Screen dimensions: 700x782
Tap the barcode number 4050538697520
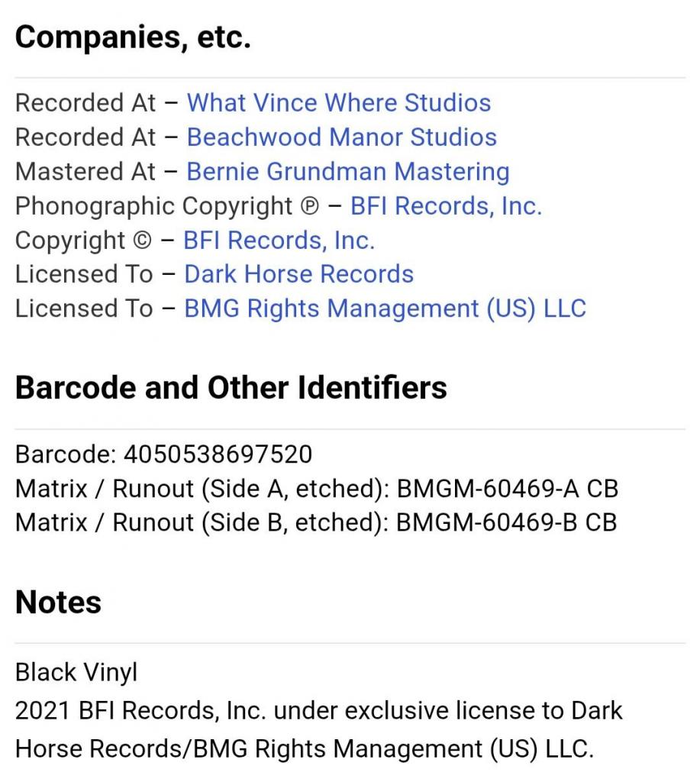tap(218, 454)
